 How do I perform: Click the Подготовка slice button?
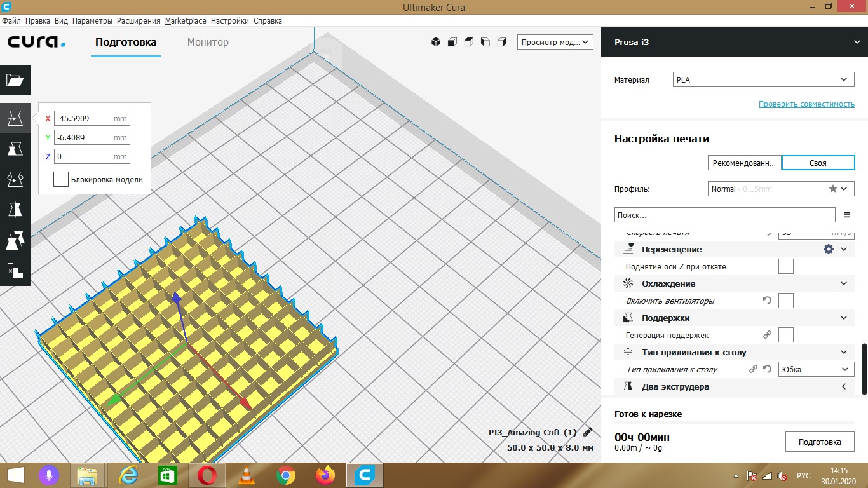coord(819,442)
